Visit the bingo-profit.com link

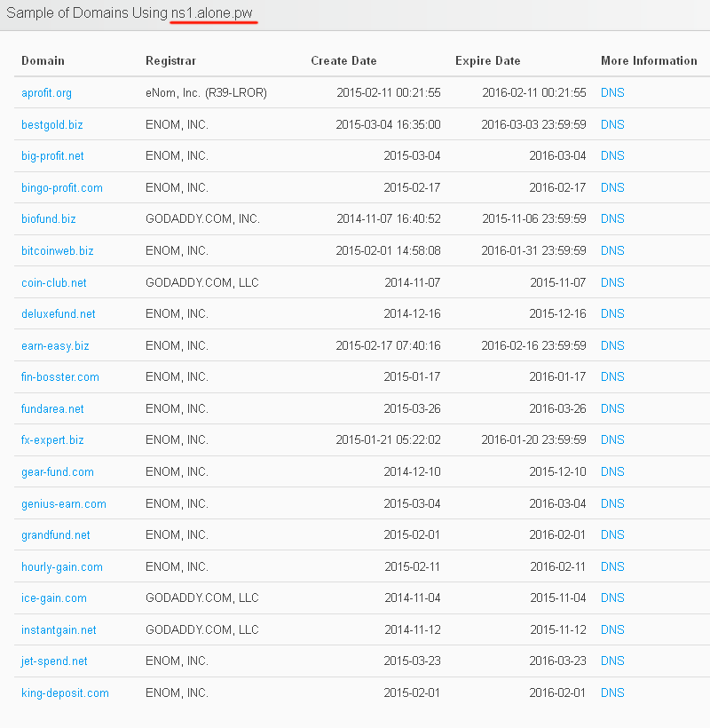pyautogui.click(x=62, y=187)
